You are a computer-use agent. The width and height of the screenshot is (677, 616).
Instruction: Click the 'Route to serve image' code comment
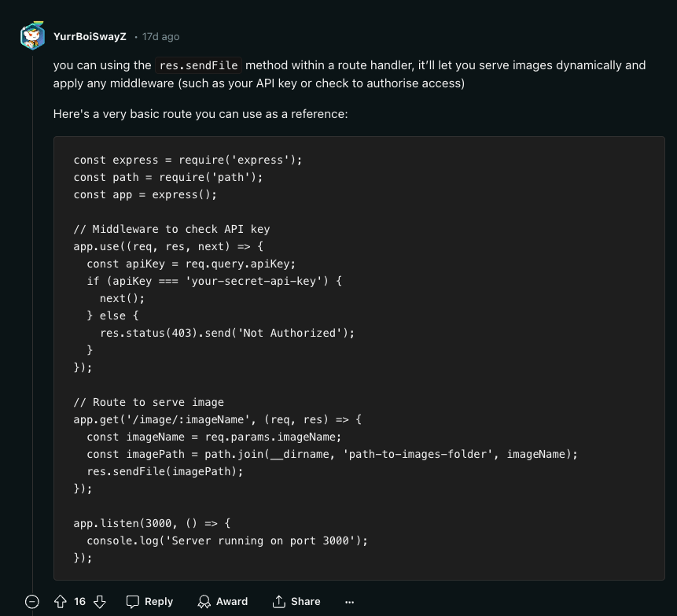[149, 402]
